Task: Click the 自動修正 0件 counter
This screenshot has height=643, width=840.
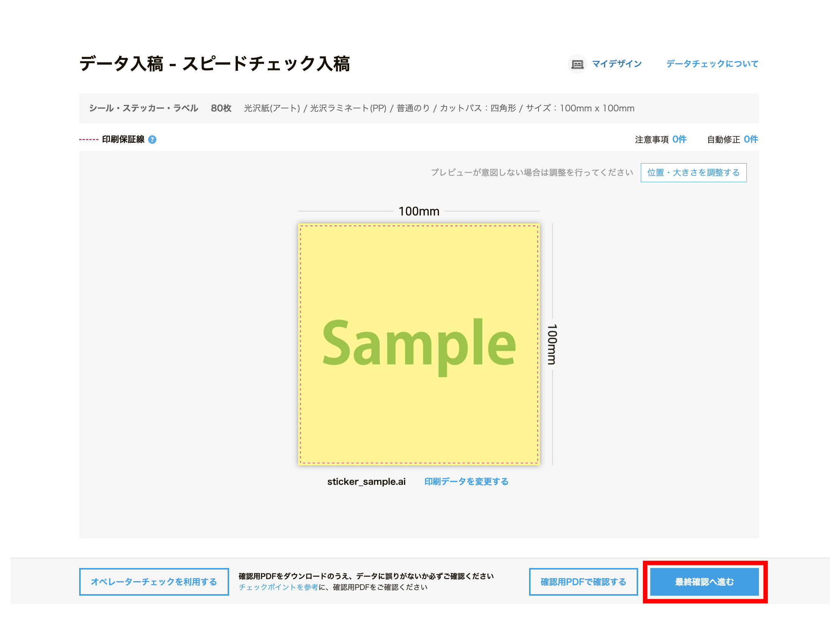Action: [732, 140]
